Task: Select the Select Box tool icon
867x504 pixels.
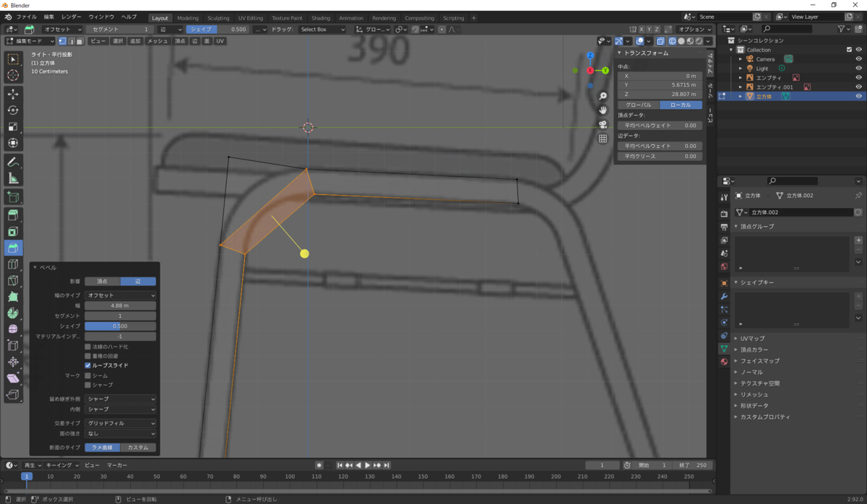Action: [x=13, y=59]
